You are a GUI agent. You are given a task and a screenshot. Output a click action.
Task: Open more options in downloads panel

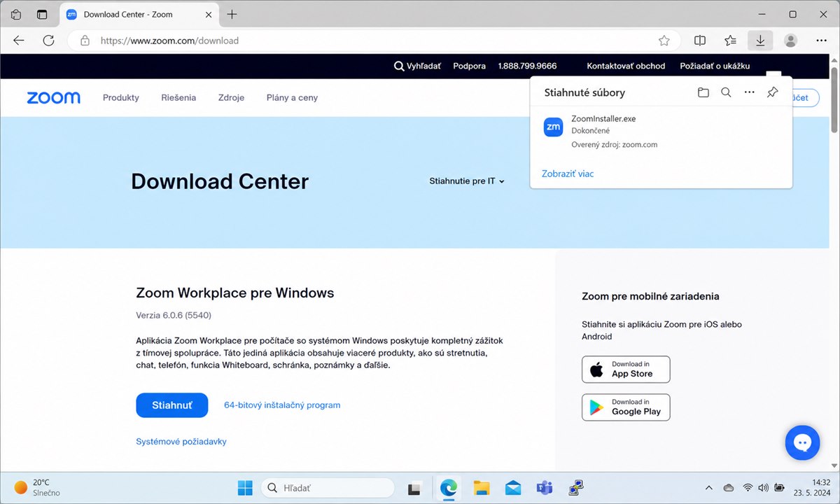[750, 92]
